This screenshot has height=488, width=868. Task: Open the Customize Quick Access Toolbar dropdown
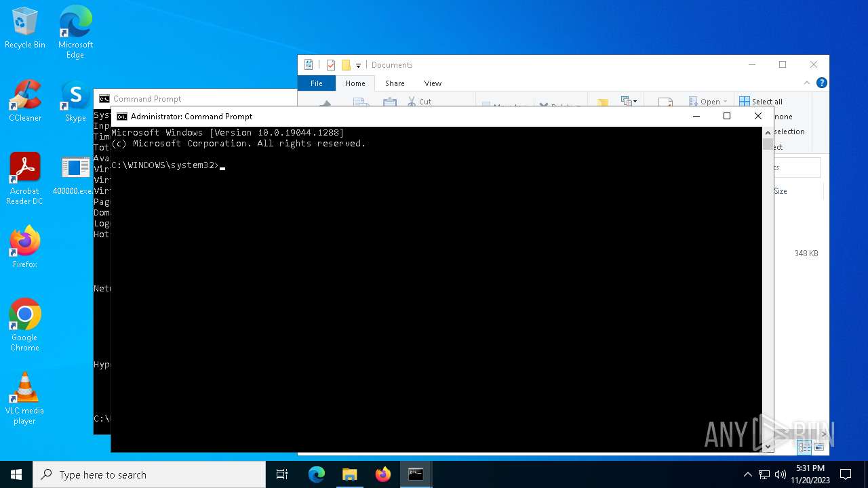point(358,65)
